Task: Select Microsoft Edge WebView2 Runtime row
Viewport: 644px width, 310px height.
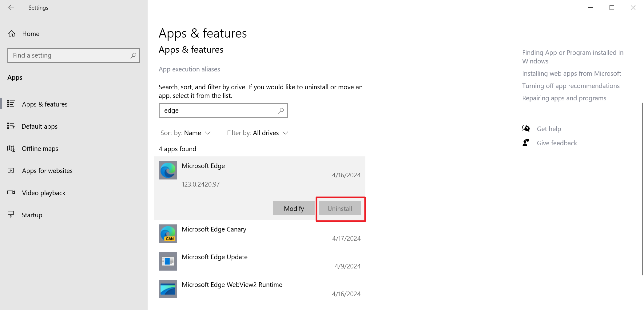Action: coord(260,289)
